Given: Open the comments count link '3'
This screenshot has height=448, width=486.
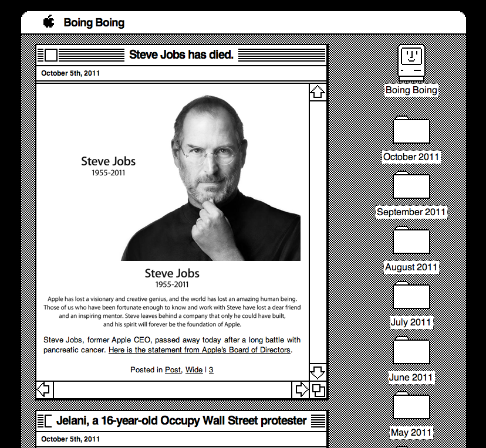Looking at the screenshot, I should (211, 370).
